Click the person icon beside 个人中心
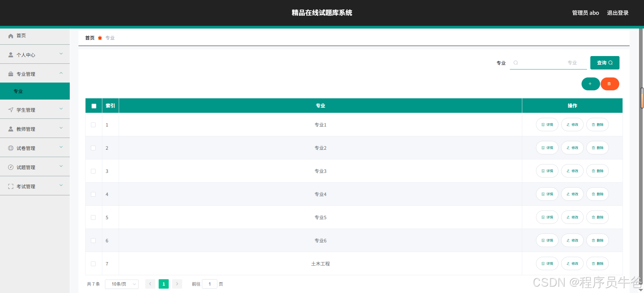 point(11,55)
